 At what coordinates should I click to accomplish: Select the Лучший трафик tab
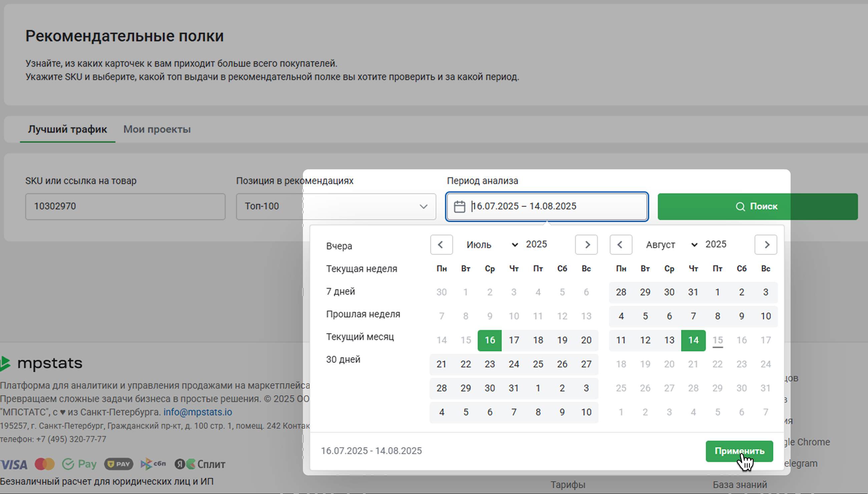67,129
